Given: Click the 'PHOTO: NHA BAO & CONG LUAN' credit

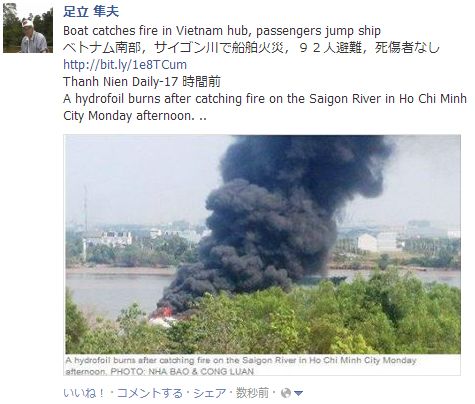Looking at the screenshot, I should 182,371.
